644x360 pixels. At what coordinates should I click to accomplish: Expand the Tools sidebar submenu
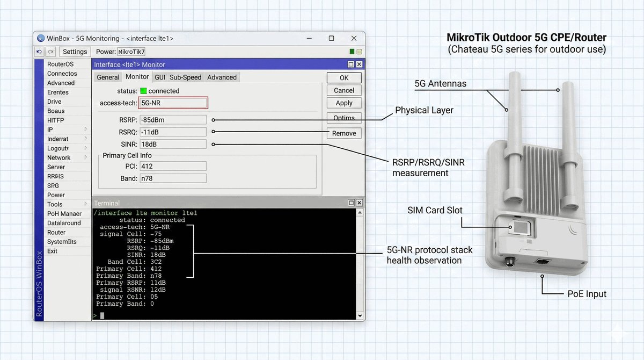click(85, 204)
